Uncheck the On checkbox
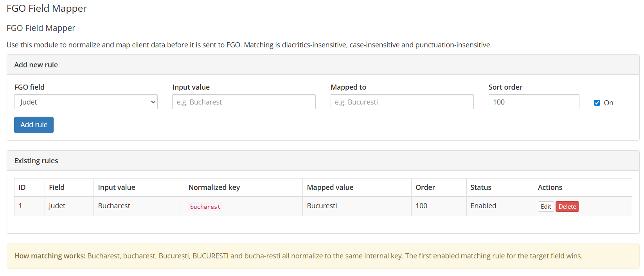This screenshot has width=644, height=276. point(597,103)
